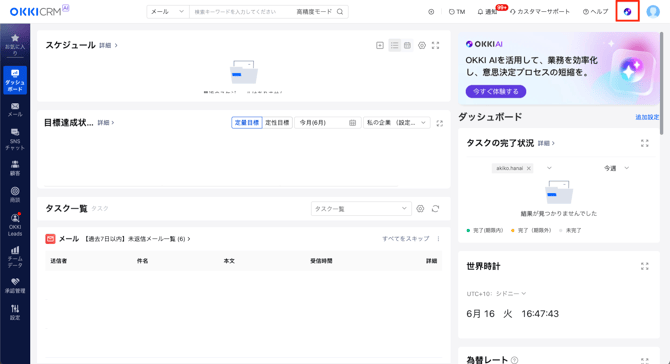Open the 今週 period dropdown

[616, 168]
